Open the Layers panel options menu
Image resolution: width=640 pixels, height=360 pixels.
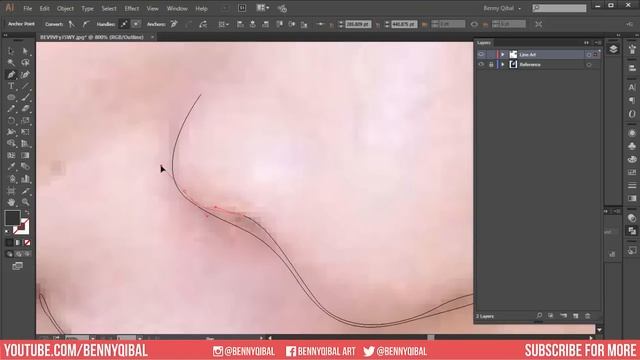click(598, 42)
